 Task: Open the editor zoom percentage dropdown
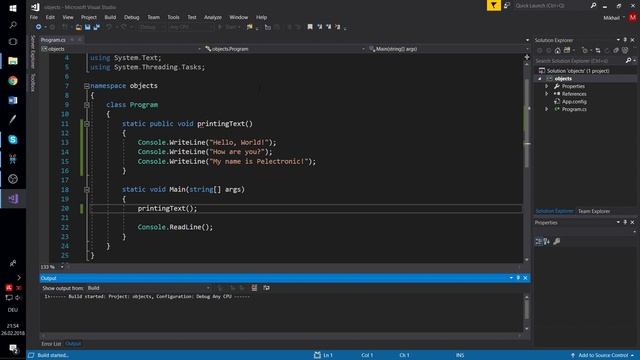pyautogui.click(x=62, y=267)
